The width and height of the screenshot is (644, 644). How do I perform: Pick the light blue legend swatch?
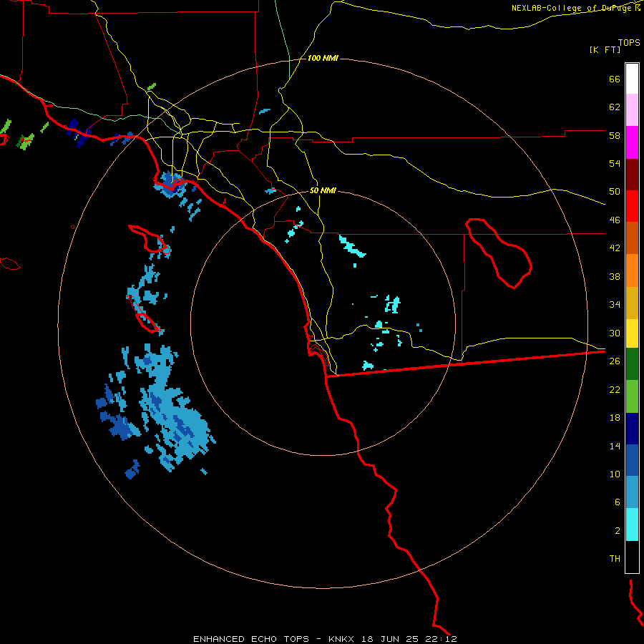[632, 492]
